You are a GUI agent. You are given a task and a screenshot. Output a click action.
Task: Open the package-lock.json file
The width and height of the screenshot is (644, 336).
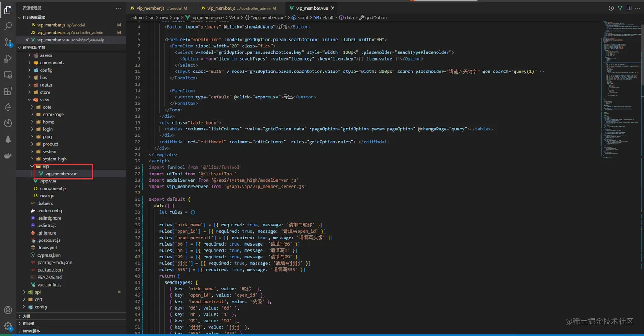coord(71,263)
